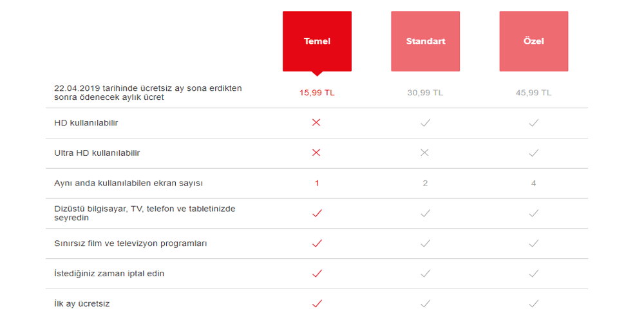Click the 15,99 TL price

pyautogui.click(x=317, y=93)
